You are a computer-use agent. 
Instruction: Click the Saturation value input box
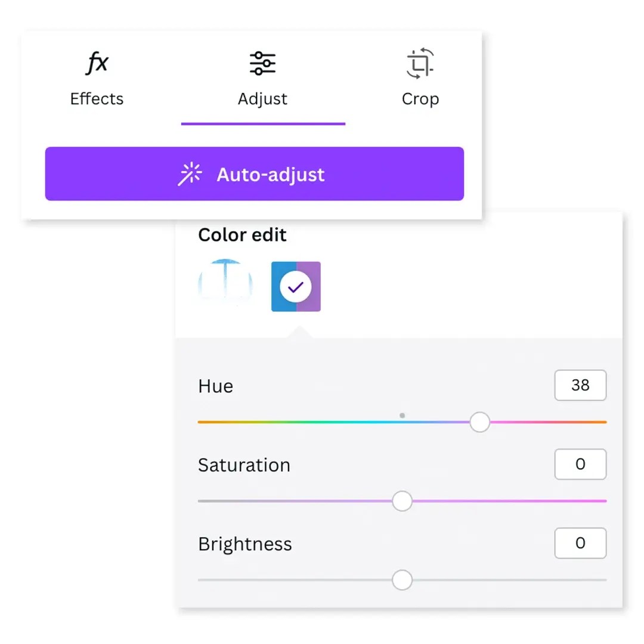(x=580, y=464)
